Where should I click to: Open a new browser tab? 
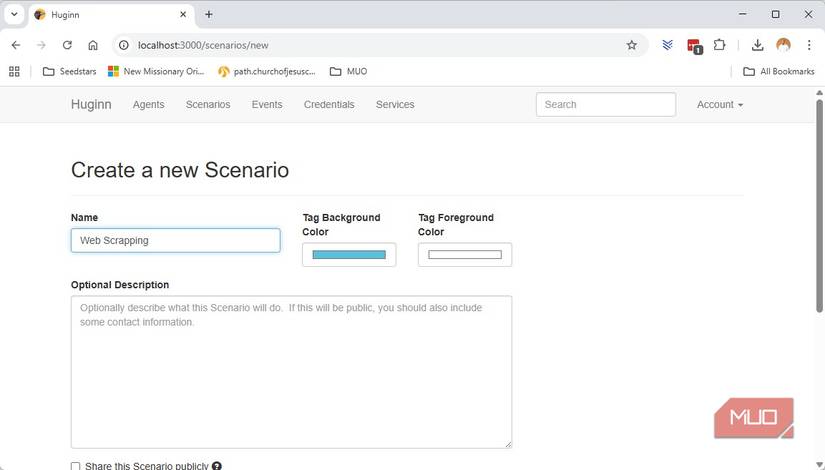click(209, 15)
